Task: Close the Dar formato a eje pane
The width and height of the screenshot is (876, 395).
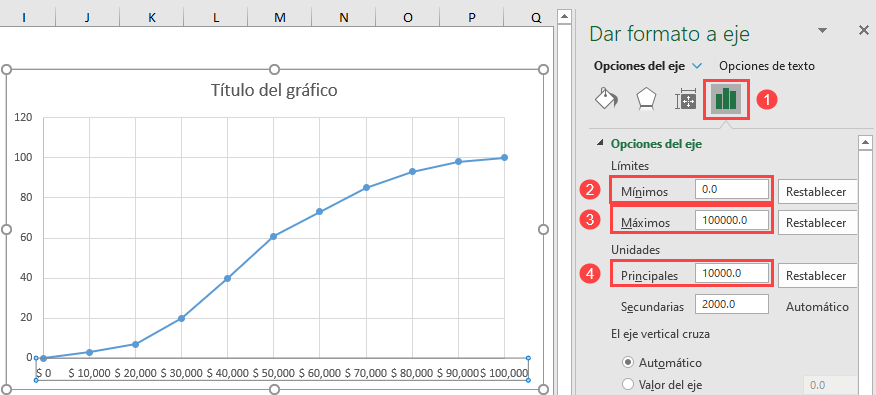Action: click(863, 31)
